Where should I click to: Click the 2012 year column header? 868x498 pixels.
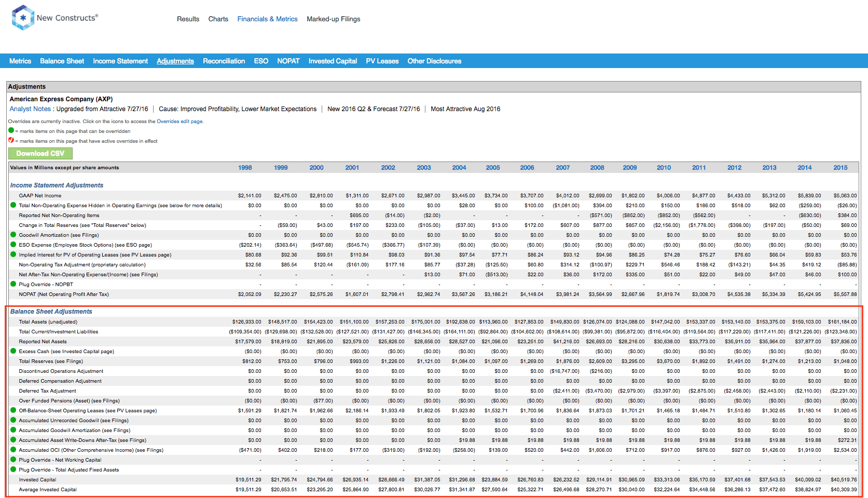(735, 168)
